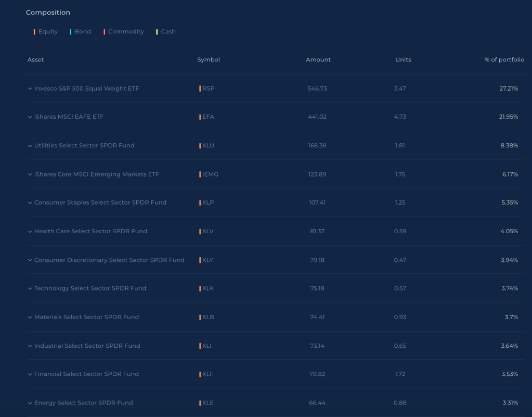The image size is (532, 417).
Task: Click the XLY ticker symbol
Action: pyautogui.click(x=207, y=260)
